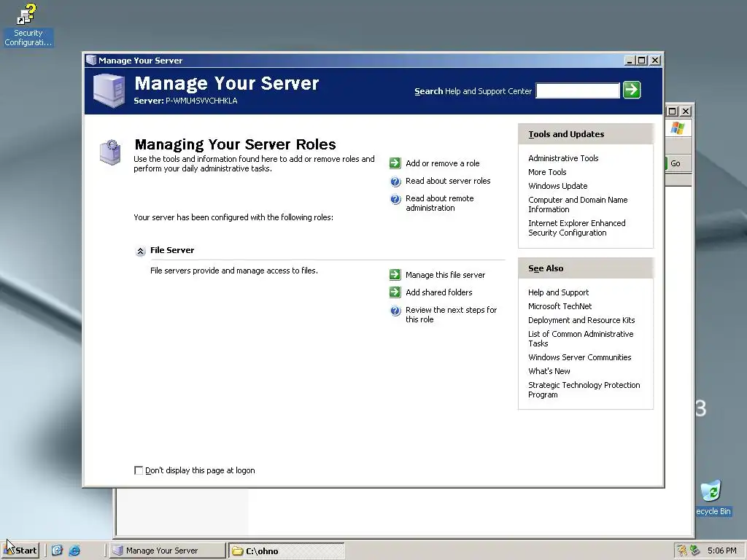747x560 pixels.
Task: Minimize the Manage Your Server window
Action: 630,61
